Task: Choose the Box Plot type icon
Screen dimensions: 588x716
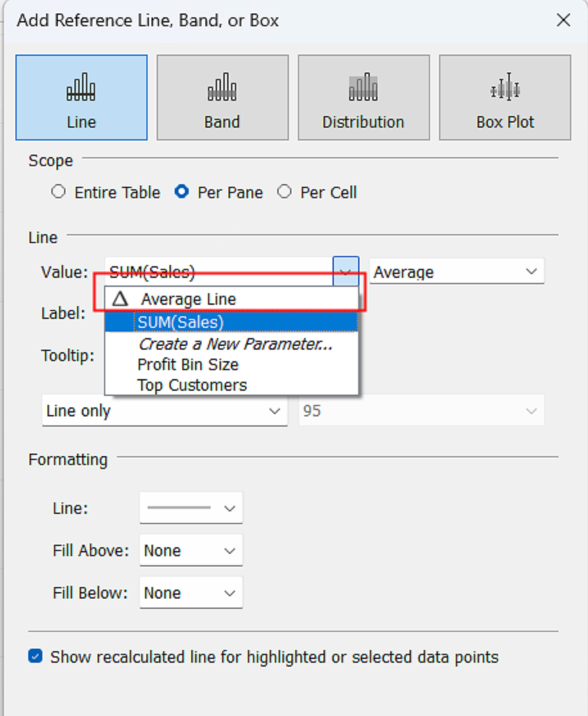Action: point(505,87)
